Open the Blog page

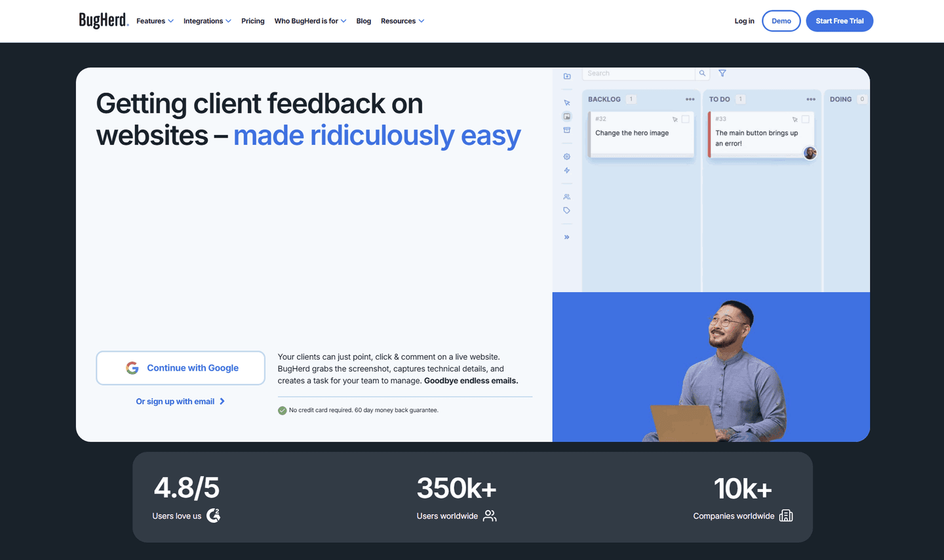[x=364, y=21]
